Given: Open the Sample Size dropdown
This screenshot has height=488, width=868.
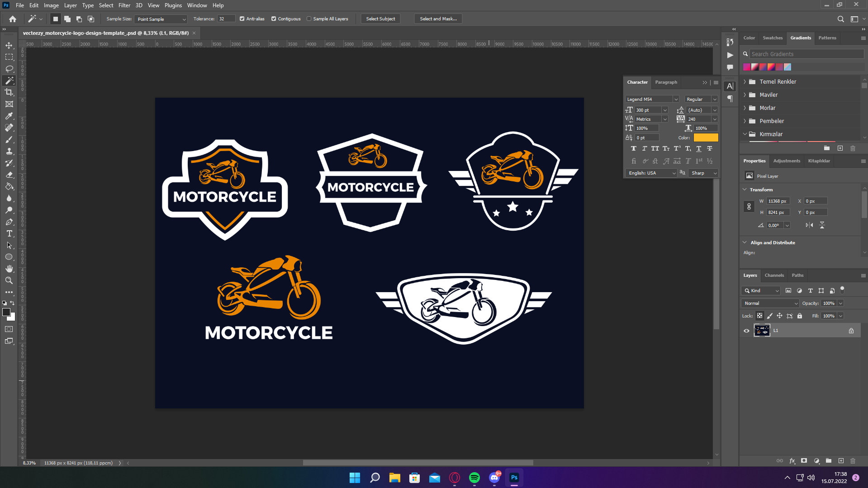Looking at the screenshot, I should pos(161,19).
